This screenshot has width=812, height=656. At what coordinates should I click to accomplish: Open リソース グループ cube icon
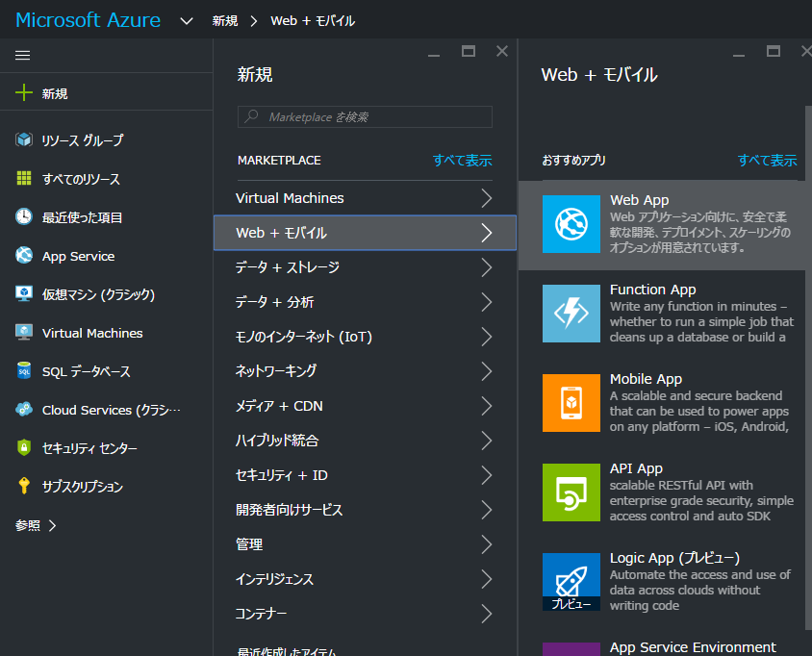[24, 139]
